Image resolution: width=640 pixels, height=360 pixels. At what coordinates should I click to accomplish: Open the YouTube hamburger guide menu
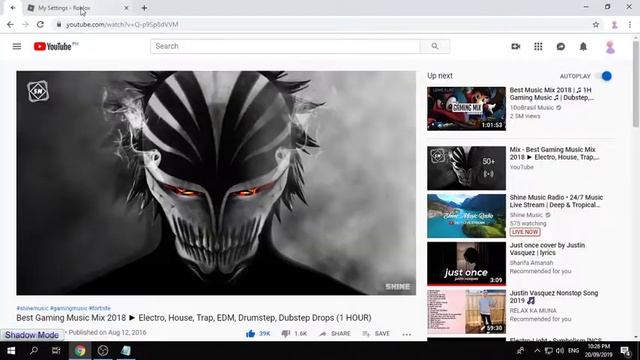click(17, 47)
